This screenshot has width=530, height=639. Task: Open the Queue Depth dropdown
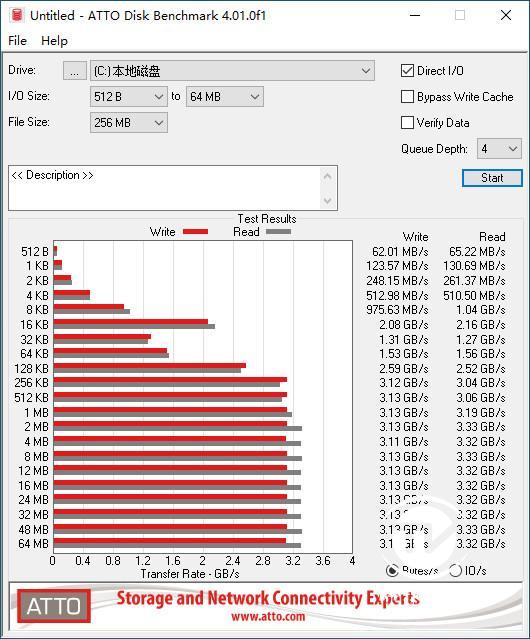(499, 149)
